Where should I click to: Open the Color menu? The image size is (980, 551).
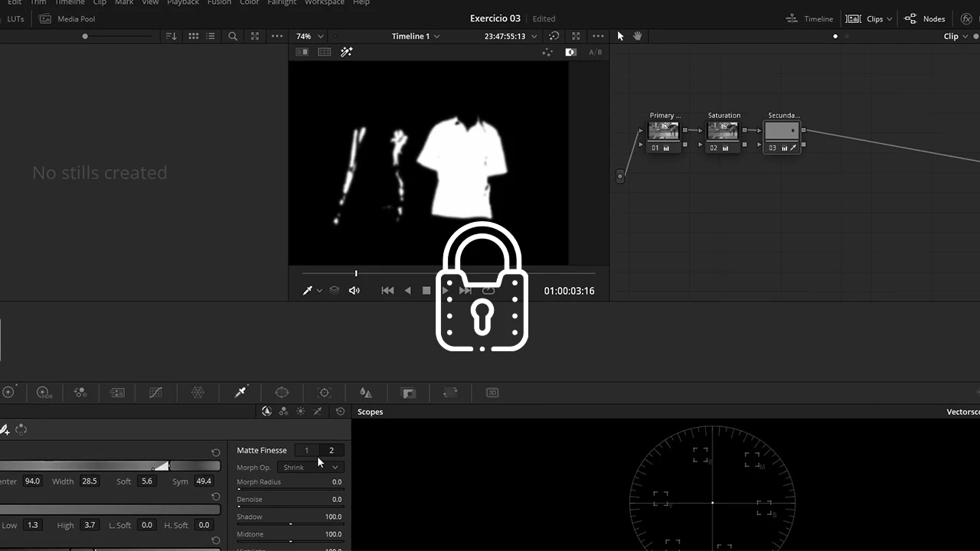click(250, 2)
